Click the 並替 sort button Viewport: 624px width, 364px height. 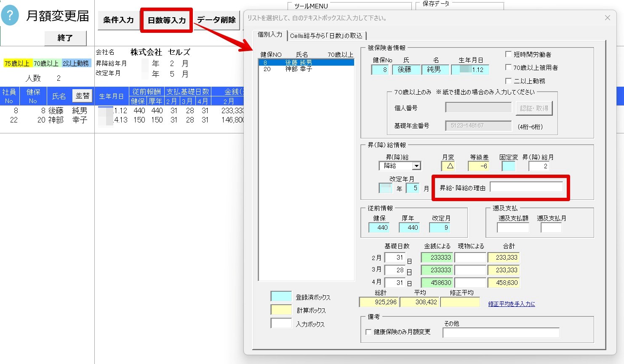(83, 96)
